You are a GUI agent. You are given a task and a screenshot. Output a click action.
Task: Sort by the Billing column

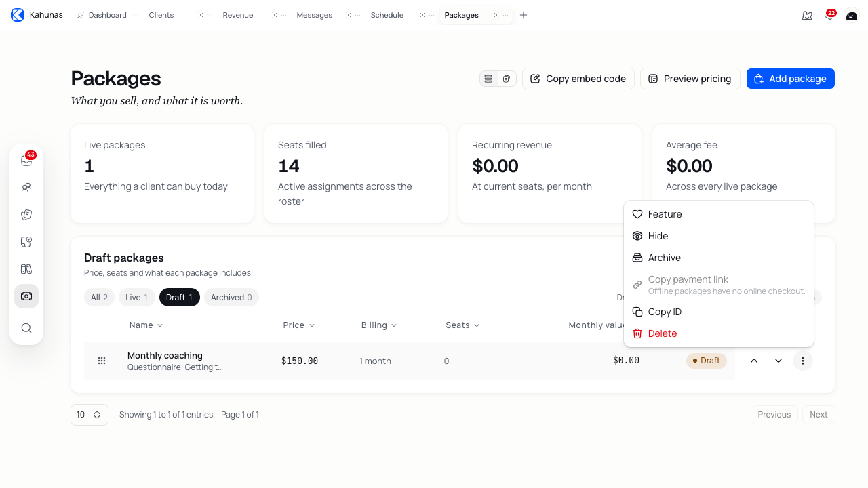point(379,325)
